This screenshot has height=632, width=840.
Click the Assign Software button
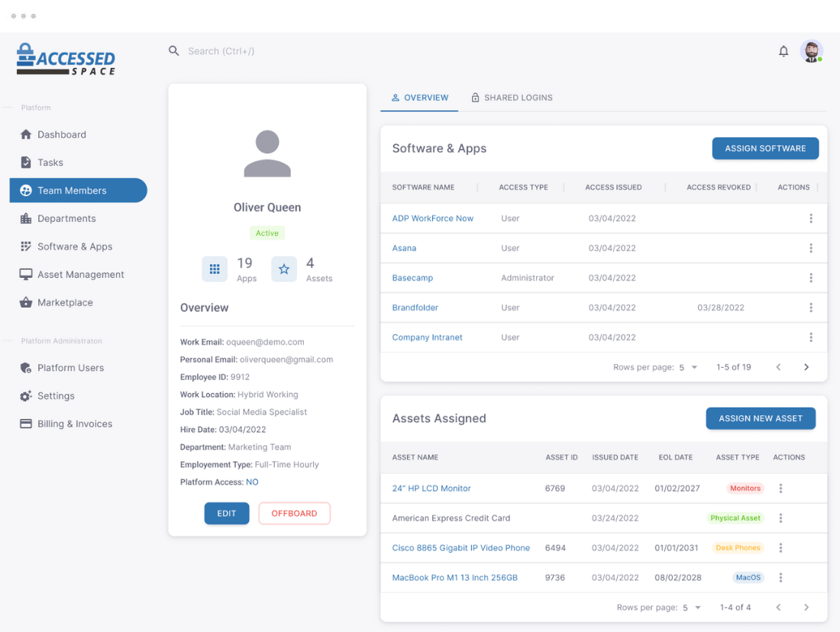click(765, 148)
